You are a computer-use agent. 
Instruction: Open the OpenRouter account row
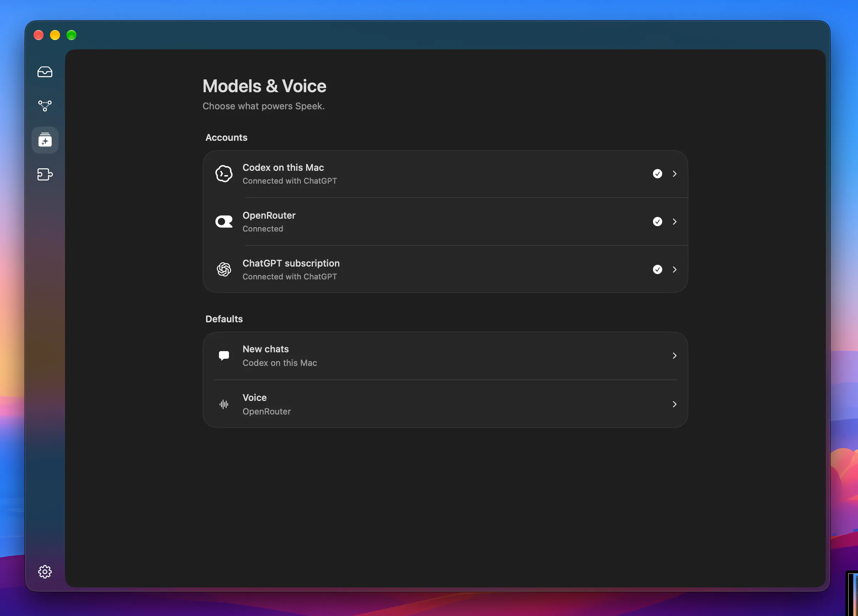[x=445, y=222]
